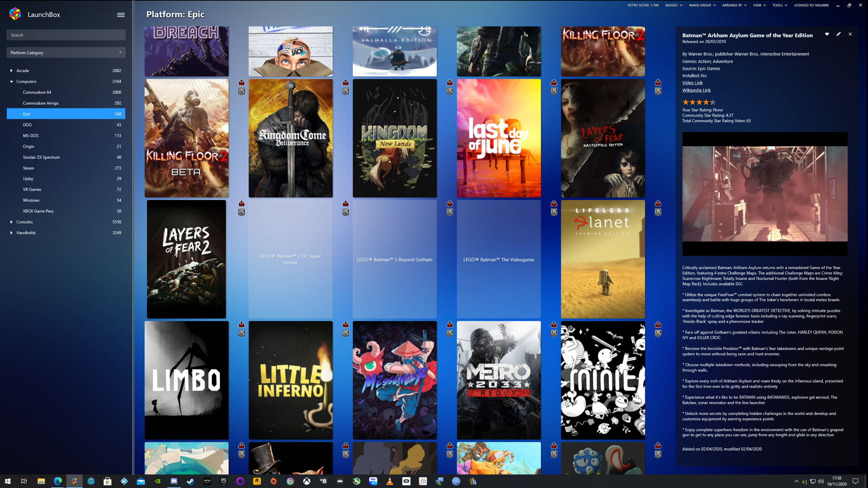This screenshot has width=868, height=488.
Task: Click Epic badge beside Layers of Fear 2
Action: coord(241,212)
